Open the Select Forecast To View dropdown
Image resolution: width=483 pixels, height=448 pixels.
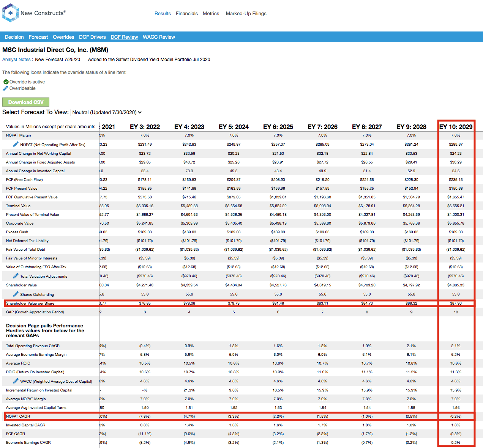tap(107, 112)
